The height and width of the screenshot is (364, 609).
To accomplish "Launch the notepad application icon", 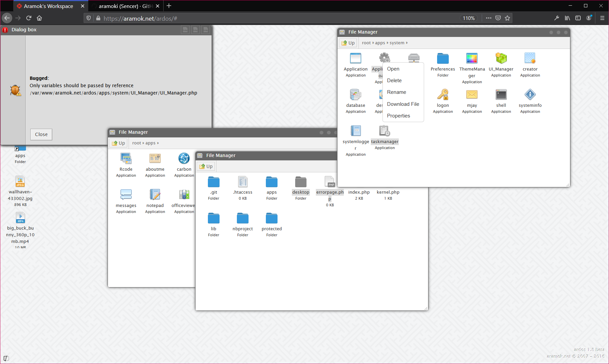I will point(155,195).
